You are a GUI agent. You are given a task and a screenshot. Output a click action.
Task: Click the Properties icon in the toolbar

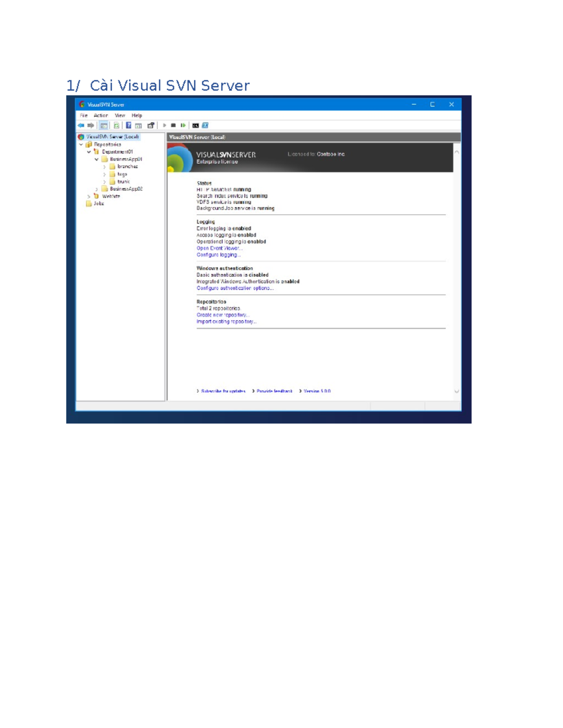[150, 125]
